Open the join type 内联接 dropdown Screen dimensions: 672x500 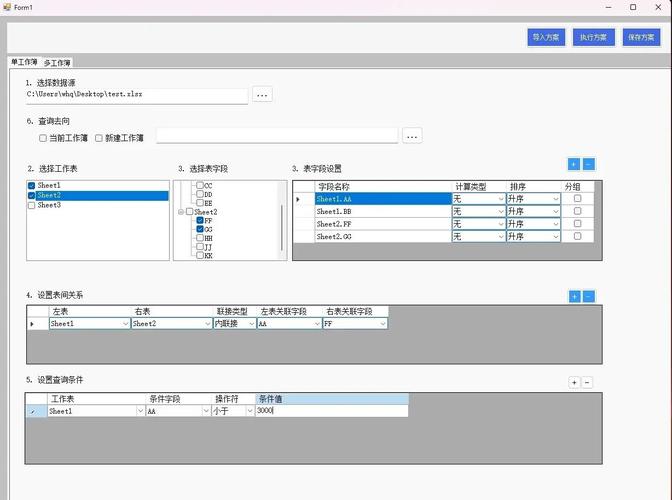[x=252, y=323]
